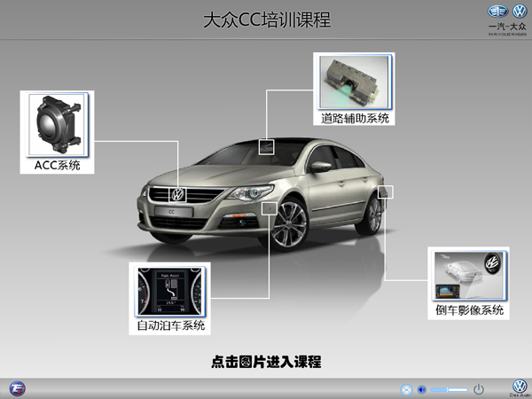The width and height of the screenshot is (532, 399).
Task: Click the CC license plate on car
Action: [174, 212]
